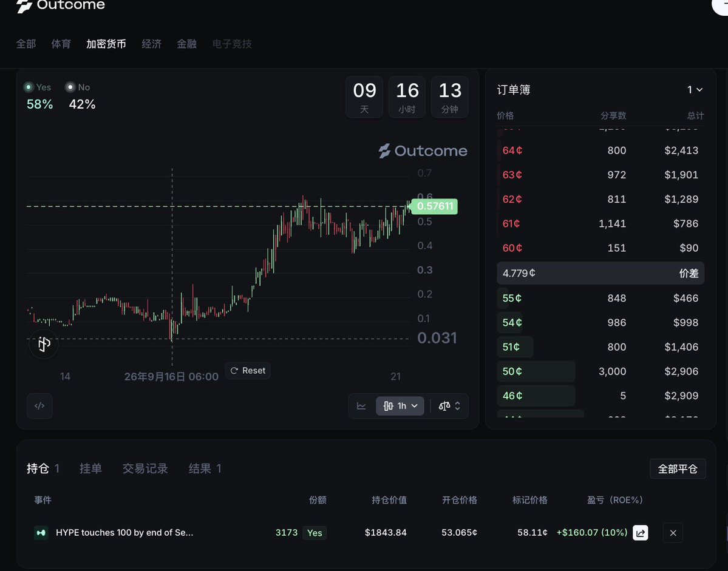Switch to line chart view icon

tap(361, 406)
